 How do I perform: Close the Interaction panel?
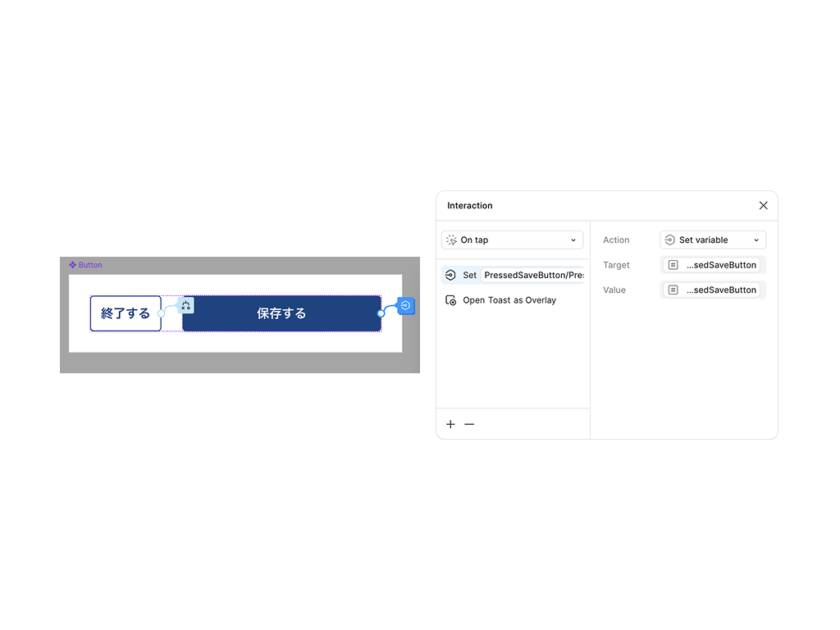(x=763, y=206)
